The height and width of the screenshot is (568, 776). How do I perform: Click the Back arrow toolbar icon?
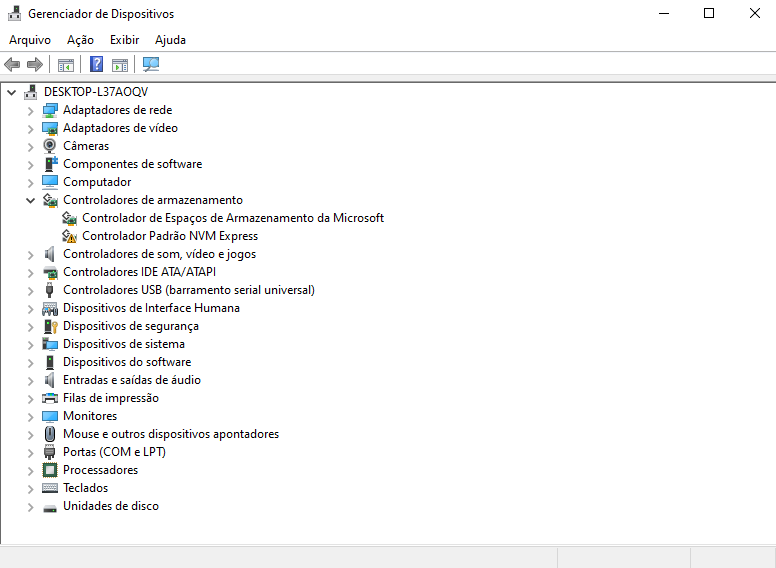(12, 64)
